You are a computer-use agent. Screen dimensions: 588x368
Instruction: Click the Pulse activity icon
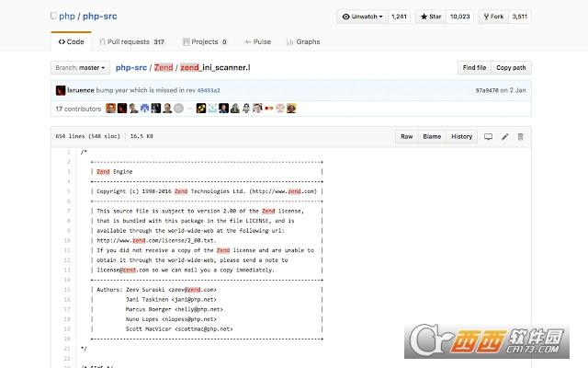point(247,41)
